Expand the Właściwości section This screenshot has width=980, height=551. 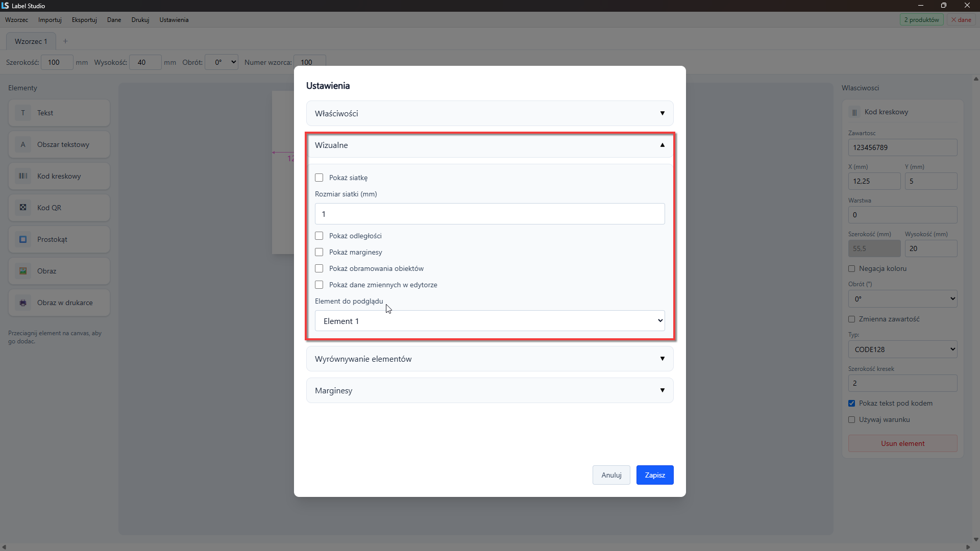489,113
